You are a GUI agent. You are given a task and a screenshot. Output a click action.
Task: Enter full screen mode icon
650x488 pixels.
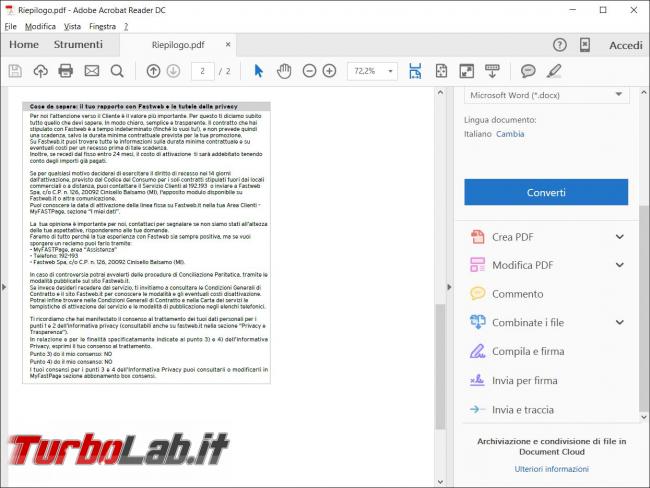point(467,71)
